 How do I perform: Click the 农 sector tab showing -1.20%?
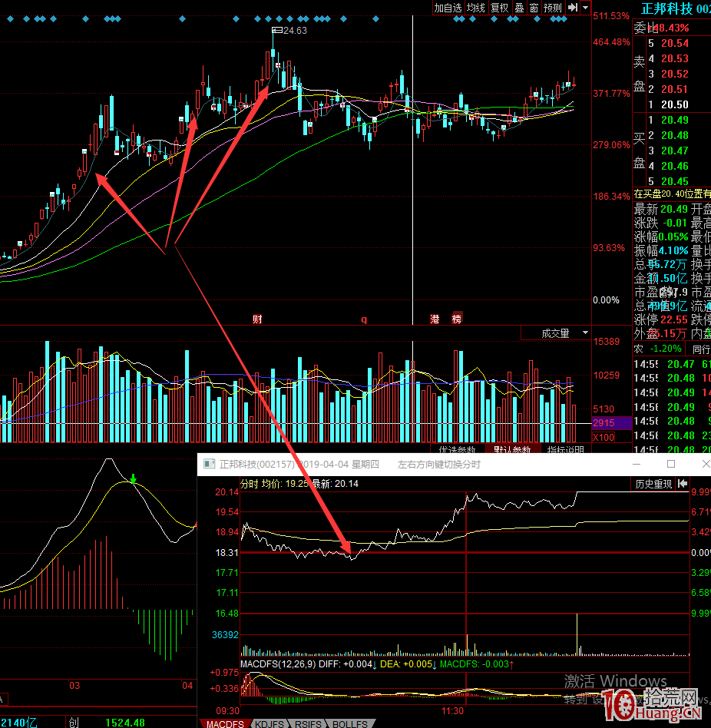coord(658,349)
